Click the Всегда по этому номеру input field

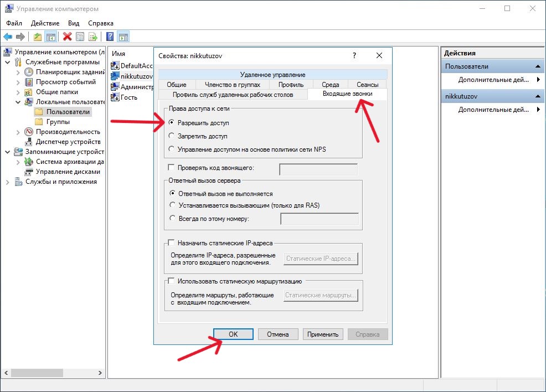tap(320, 219)
